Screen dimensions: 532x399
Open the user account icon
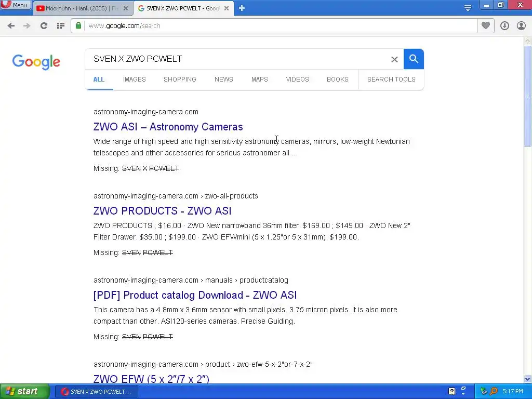tap(521, 26)
